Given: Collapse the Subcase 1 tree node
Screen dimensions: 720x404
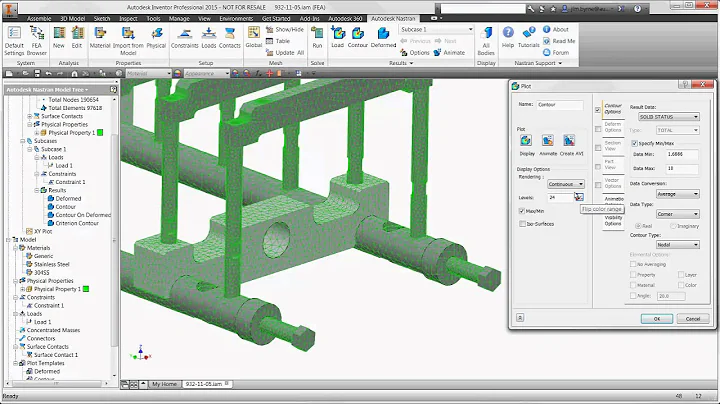Looking at the screenshot, I should point(29,149).
